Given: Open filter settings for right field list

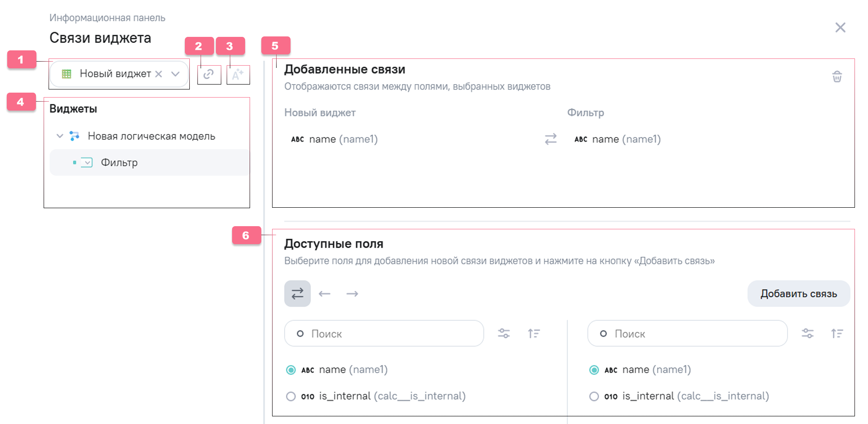Looking at the screenshot, I should (x=807, y=333).
